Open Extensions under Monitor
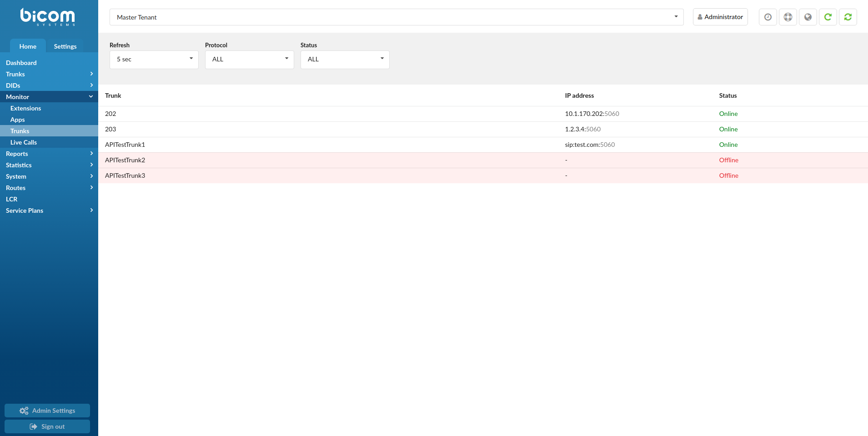 49,108
